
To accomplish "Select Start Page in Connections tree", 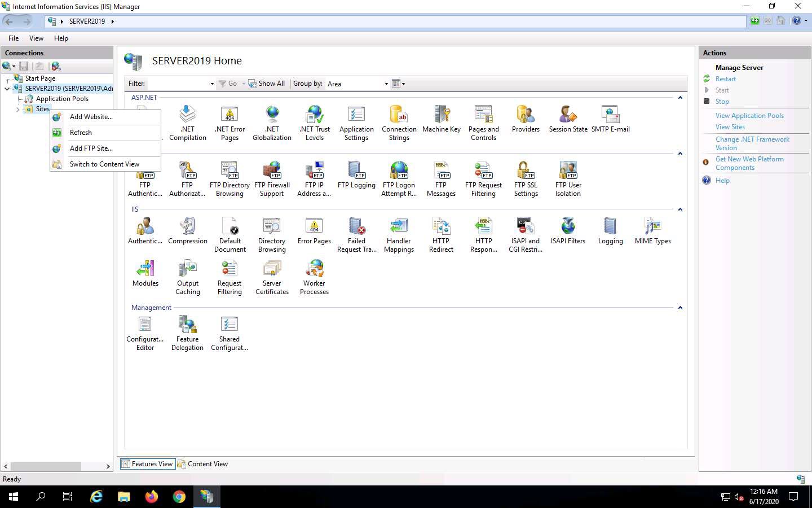I will [40, 78].
